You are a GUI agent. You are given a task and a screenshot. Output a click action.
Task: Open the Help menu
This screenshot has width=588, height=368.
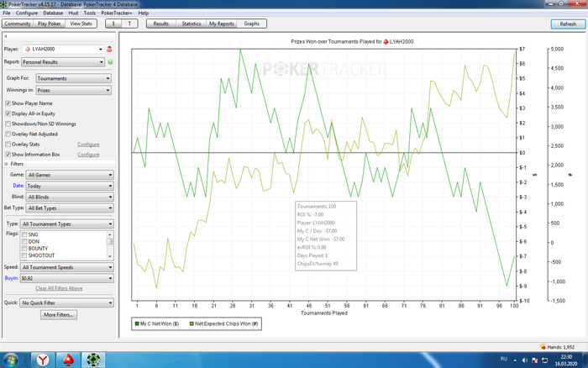pos(144,13)
